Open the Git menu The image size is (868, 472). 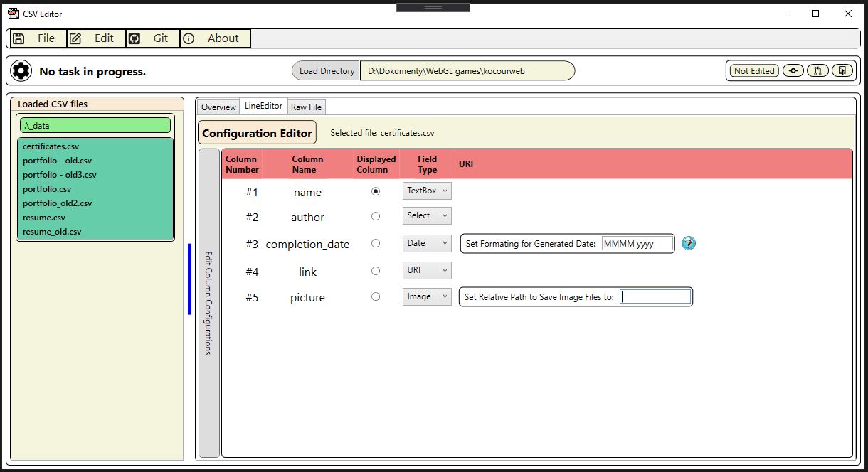pos(153,38)
